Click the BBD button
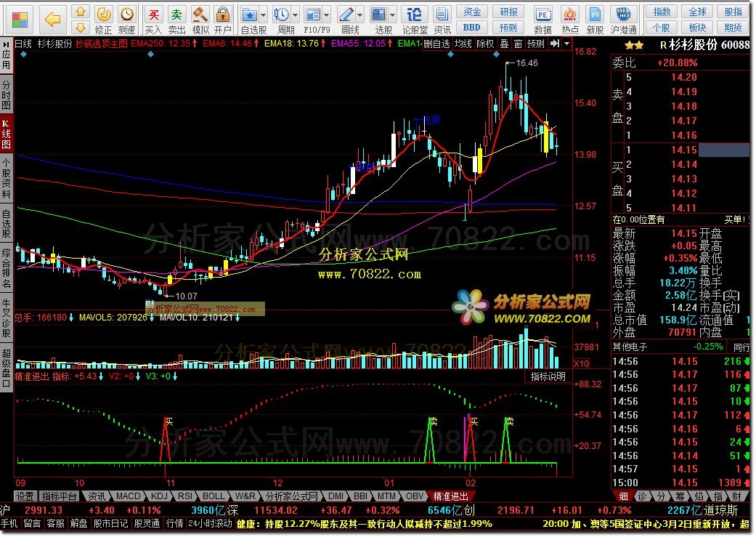 pyautogui.click(x=472, y=28)
